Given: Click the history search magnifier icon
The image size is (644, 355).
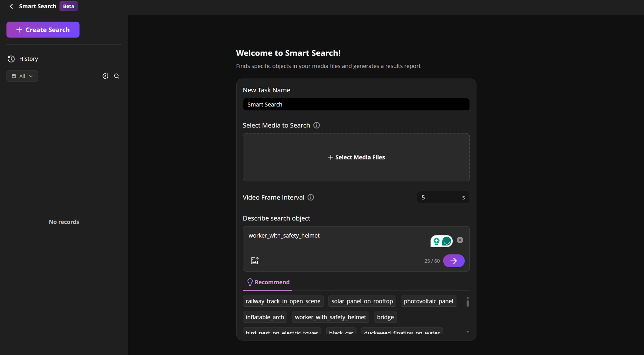Looking at the screenshot, I should [x=117, y=76].
